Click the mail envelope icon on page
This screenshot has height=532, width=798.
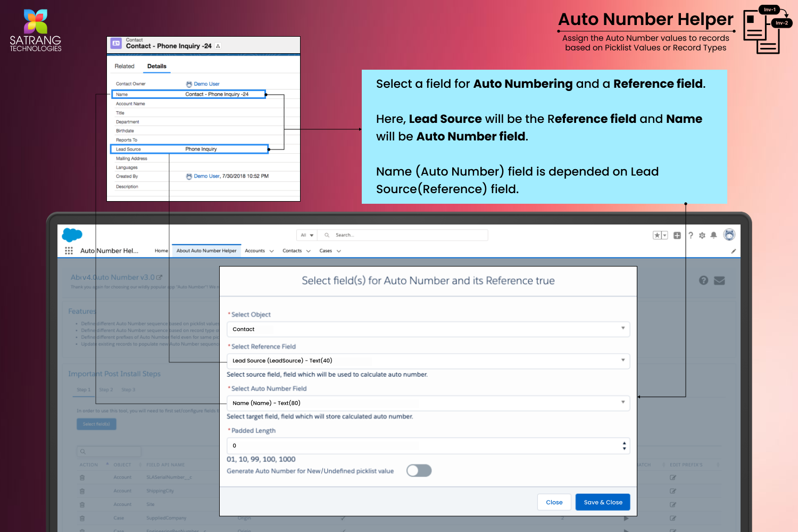[x=719, y=280]
